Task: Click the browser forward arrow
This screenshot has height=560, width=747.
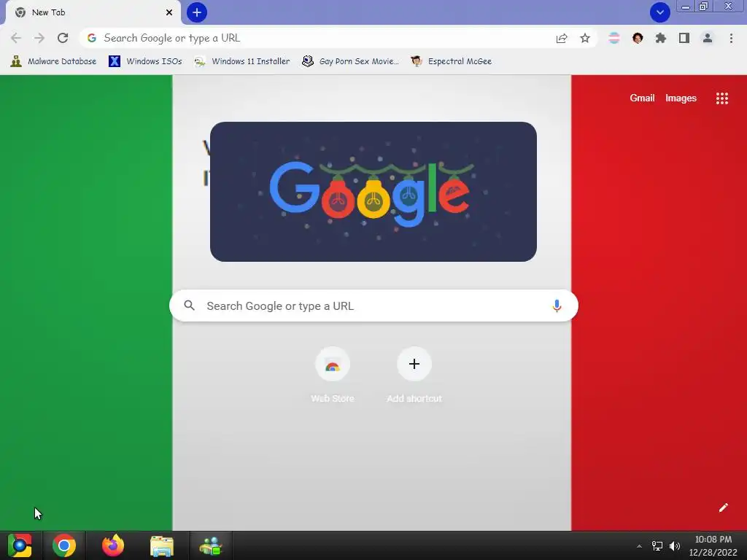Action: click(39, 38)
